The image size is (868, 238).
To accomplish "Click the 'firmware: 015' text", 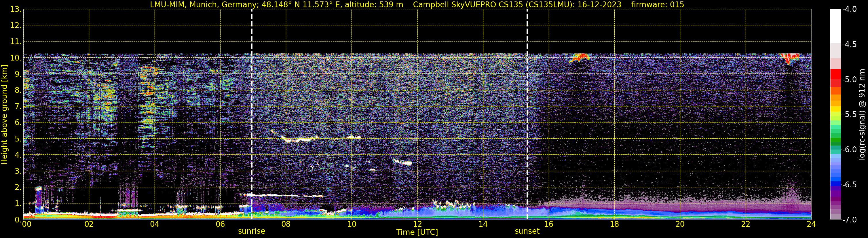I will click(657, 4).
